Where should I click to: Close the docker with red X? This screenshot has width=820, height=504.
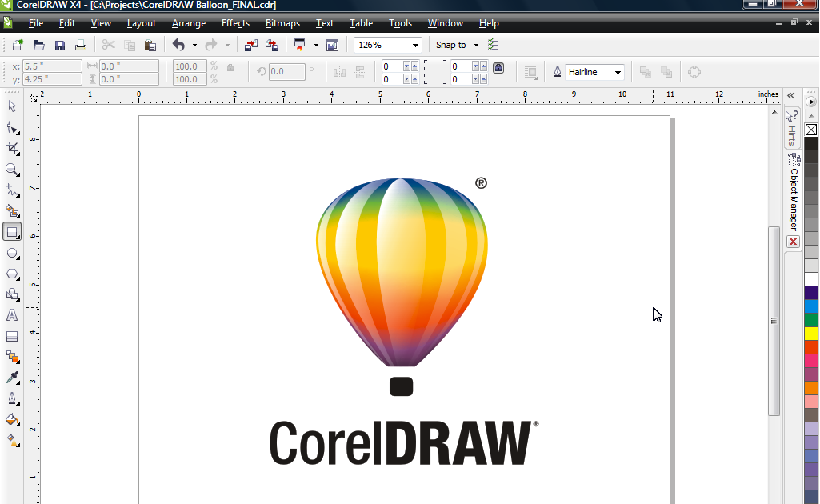[794, 242]
